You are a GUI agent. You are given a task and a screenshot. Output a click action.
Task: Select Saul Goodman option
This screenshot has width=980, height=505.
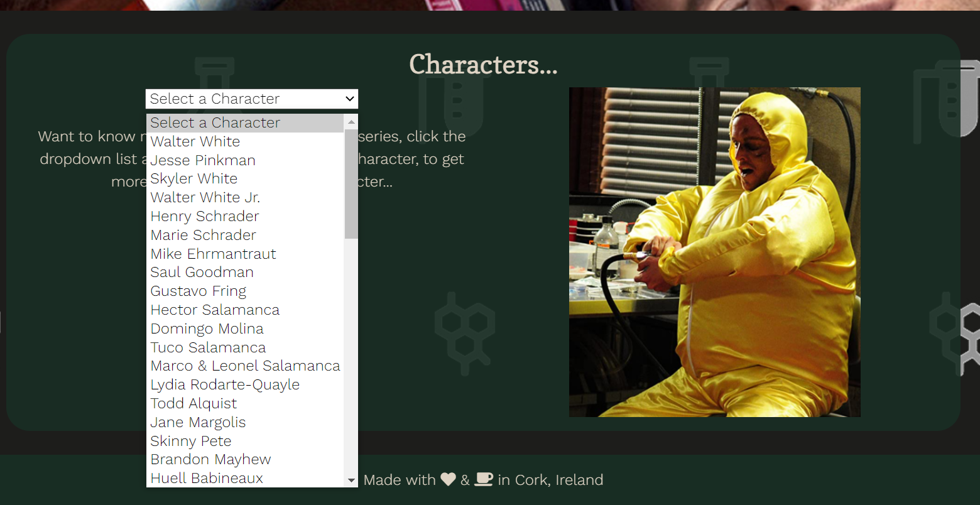point(246,273)
